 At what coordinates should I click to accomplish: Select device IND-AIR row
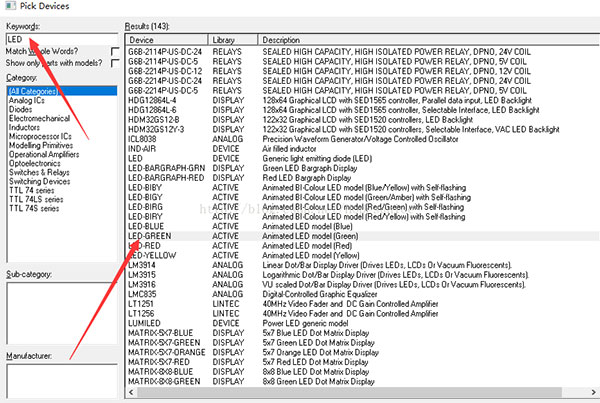[x=363, y=148]
